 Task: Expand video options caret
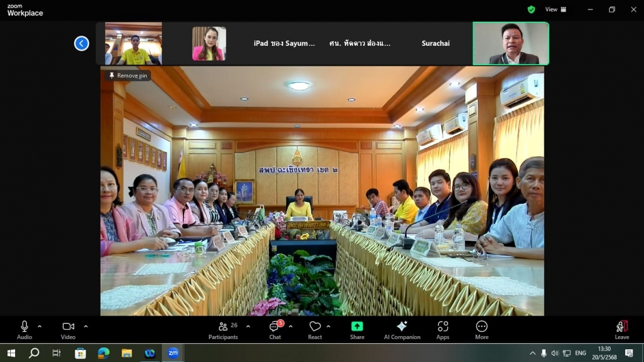coord(86,326)
